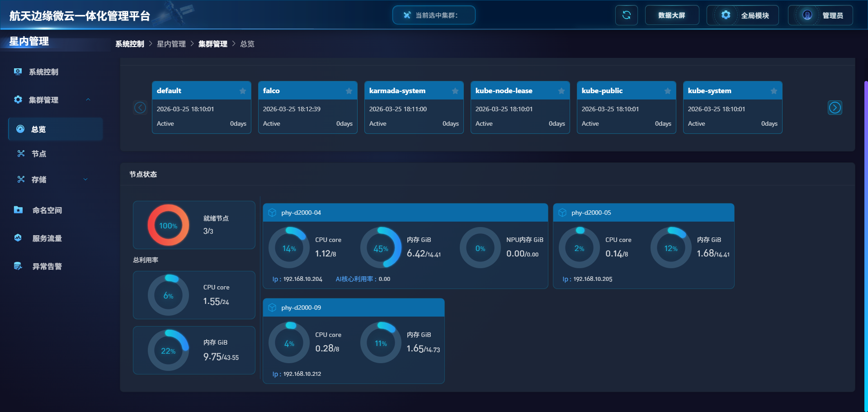
Task: Click the 当前选中集群 selector box
Action: point(434,15)
